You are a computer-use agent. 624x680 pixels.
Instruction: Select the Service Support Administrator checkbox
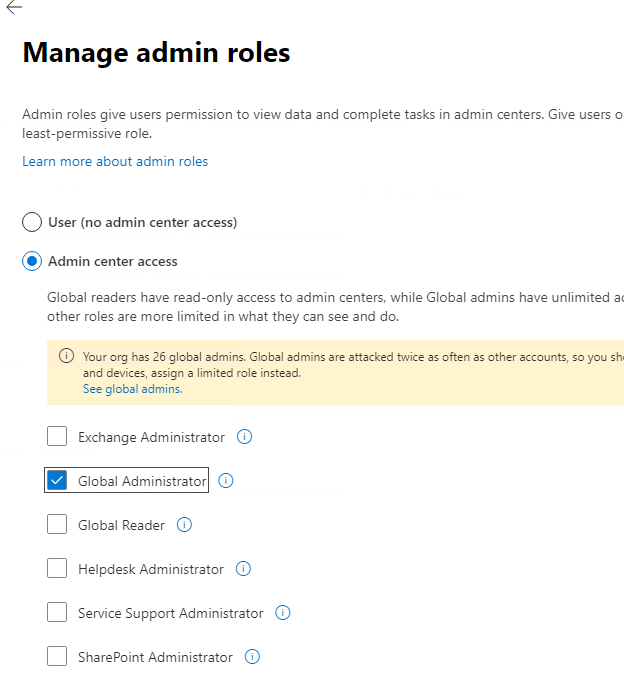click(57, 613)
